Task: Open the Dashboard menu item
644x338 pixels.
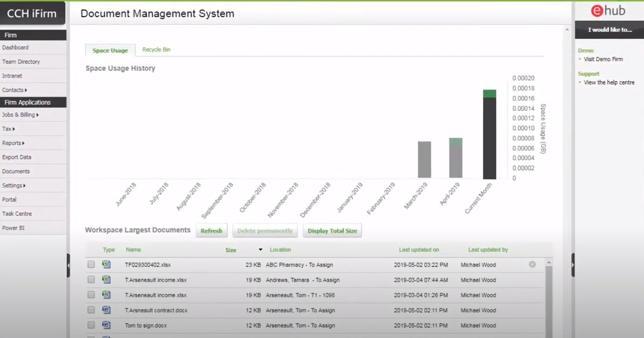Action: coord(15,47)
